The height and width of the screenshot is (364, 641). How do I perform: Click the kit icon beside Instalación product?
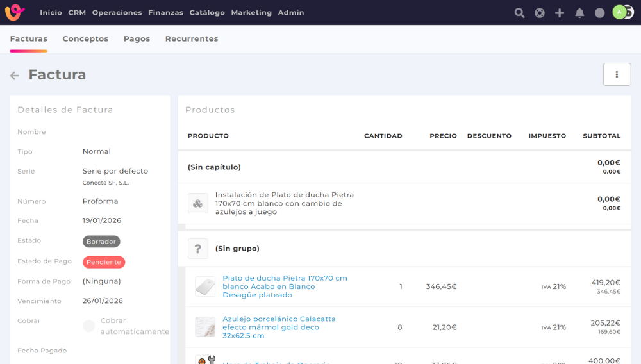[197, 203]
